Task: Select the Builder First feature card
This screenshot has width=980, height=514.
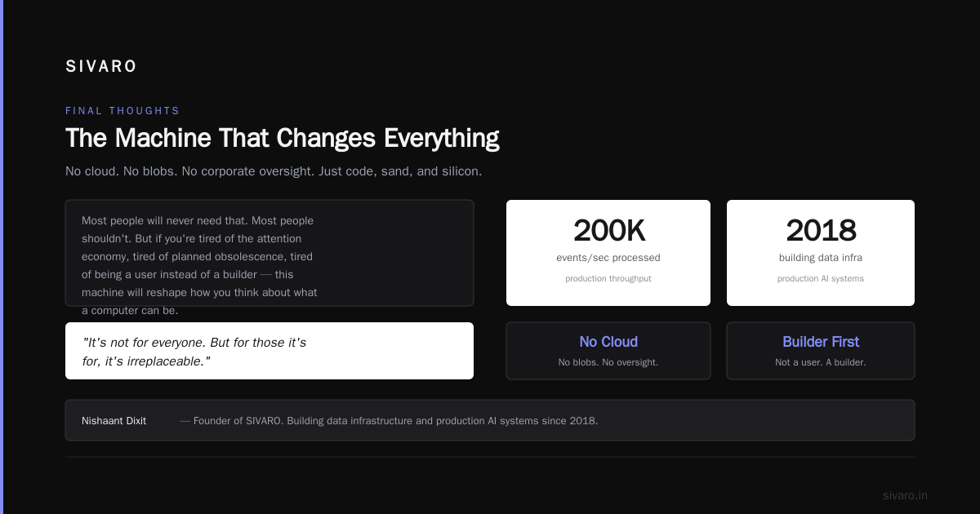Action: pos(821,351)
